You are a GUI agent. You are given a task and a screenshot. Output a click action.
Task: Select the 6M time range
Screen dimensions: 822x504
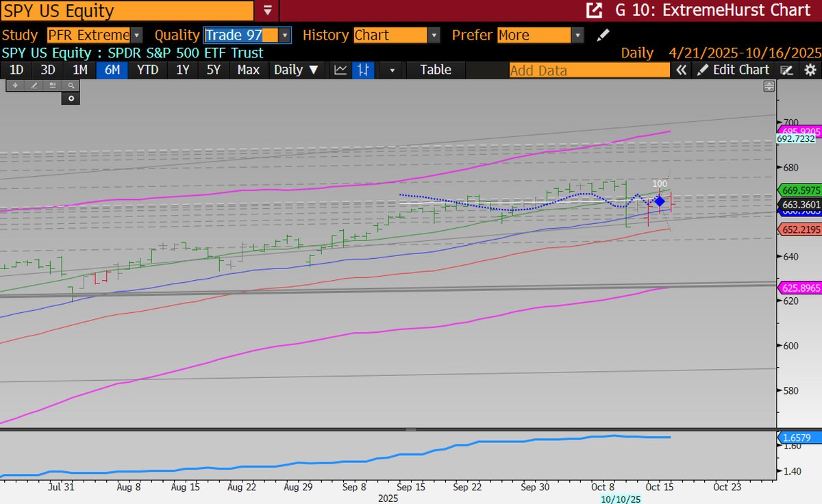[x=112, y=69]
